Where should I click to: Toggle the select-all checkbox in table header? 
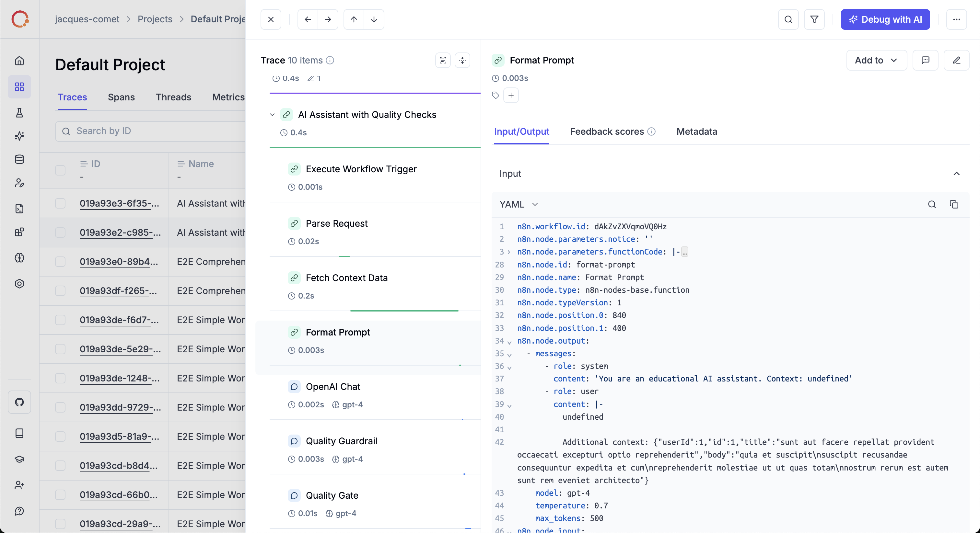coord(60,170)
